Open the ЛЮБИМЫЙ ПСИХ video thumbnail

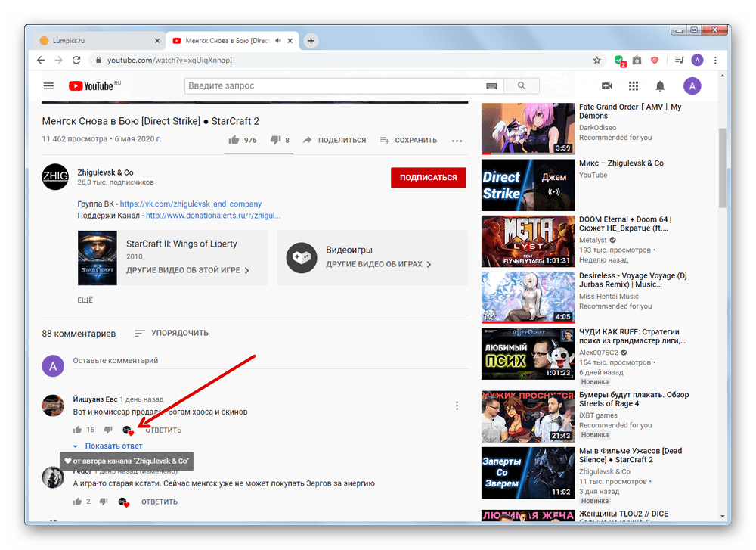point(528,354)
